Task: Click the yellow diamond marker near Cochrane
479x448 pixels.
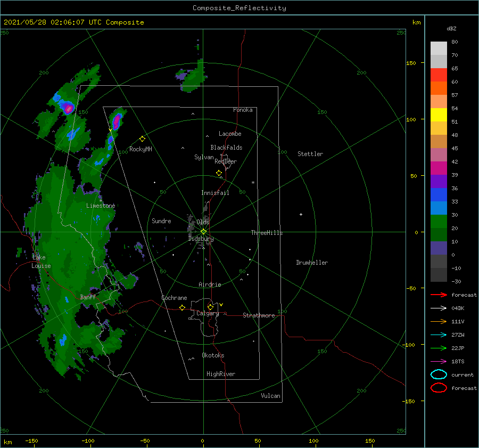Action: [x=182, y=307]
